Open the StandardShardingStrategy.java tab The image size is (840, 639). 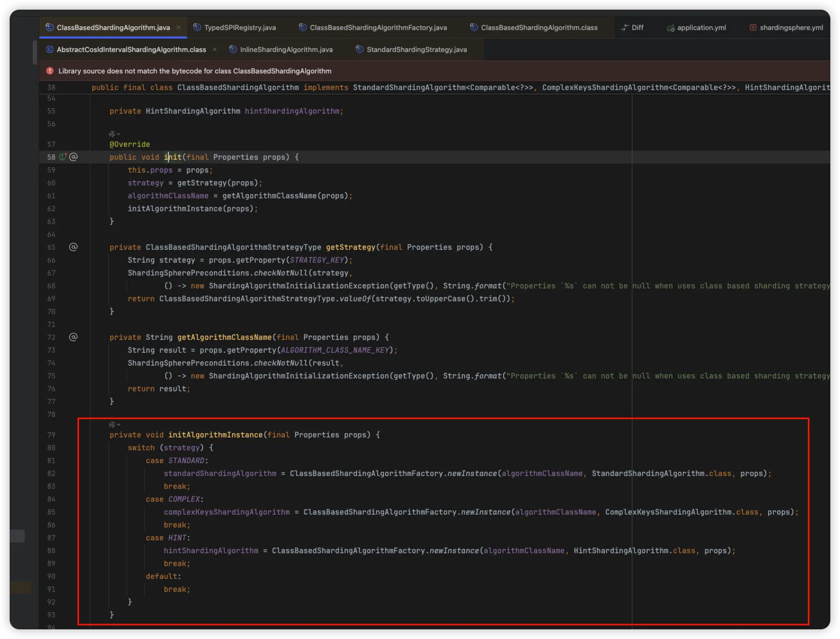416,49
